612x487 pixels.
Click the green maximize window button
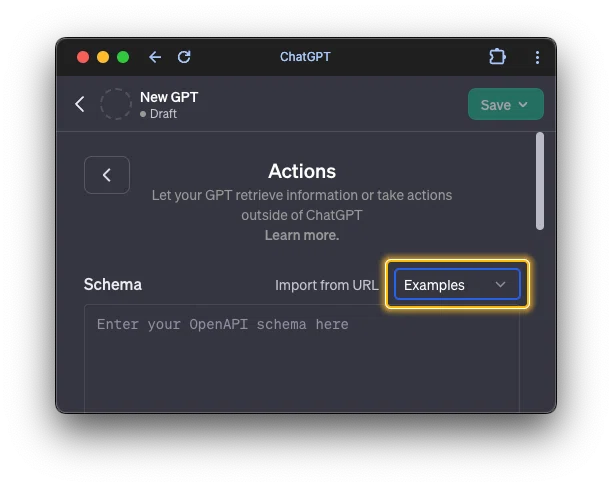123,57
